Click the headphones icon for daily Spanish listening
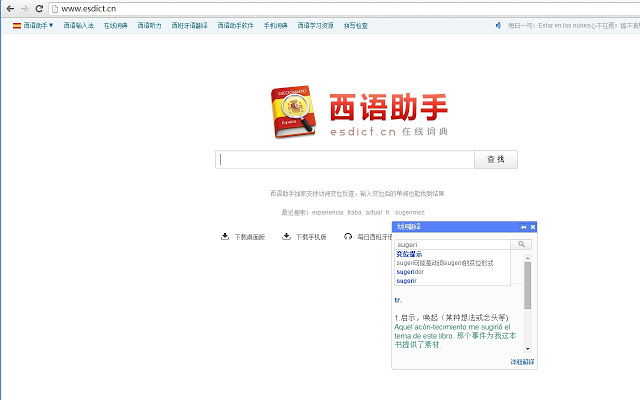 pos(348,236)
